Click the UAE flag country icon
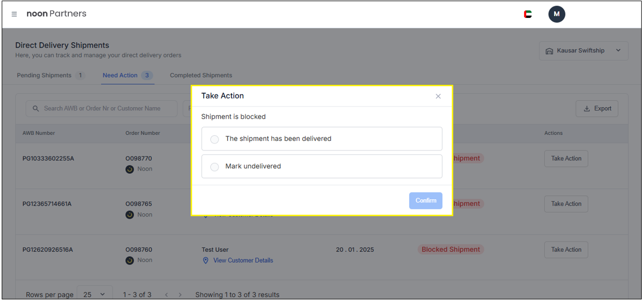644x301 pixels. point(527,14)
